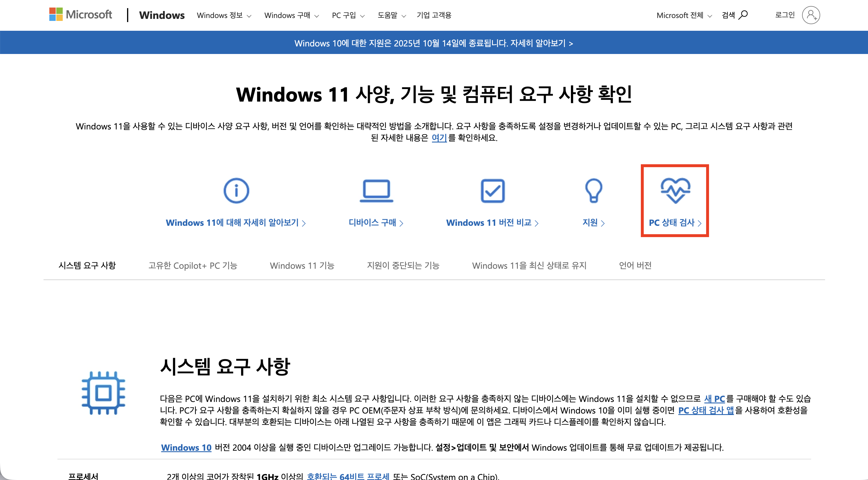Viewport: 868px width, 480px height.
Task: Switch to Windows 11 기능 tab
Action: (302, 265)
